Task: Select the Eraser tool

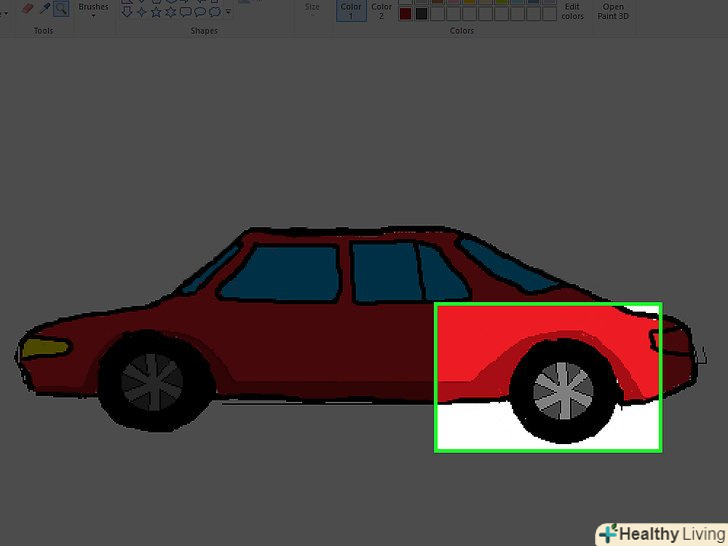Action: pos(27,8)
